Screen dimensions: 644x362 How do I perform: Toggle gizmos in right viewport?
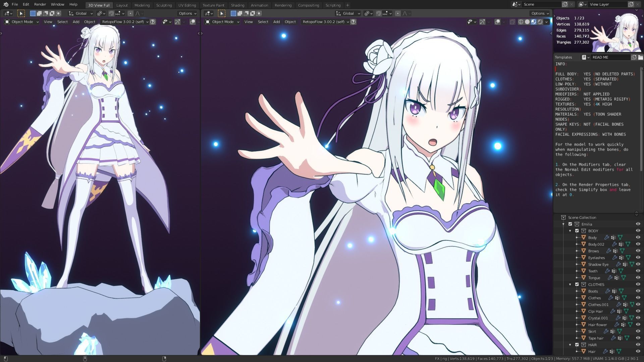(x=482, y=22)
